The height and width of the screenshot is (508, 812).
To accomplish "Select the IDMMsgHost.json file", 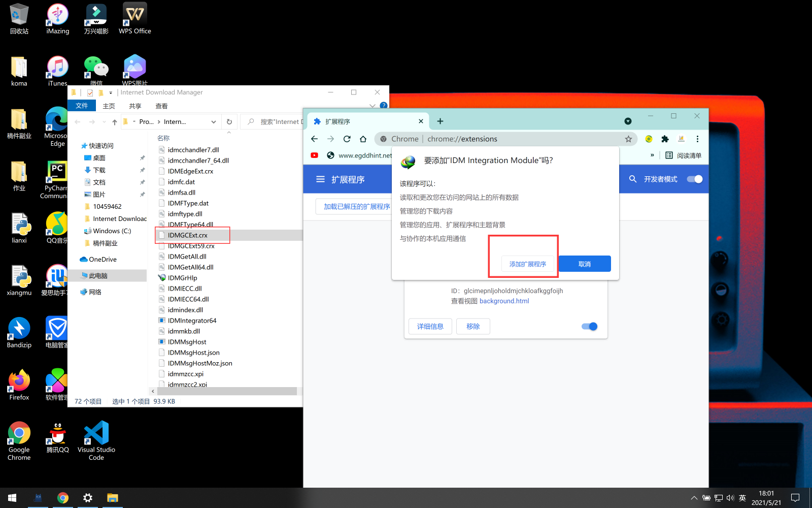I will tap(193, 353).
